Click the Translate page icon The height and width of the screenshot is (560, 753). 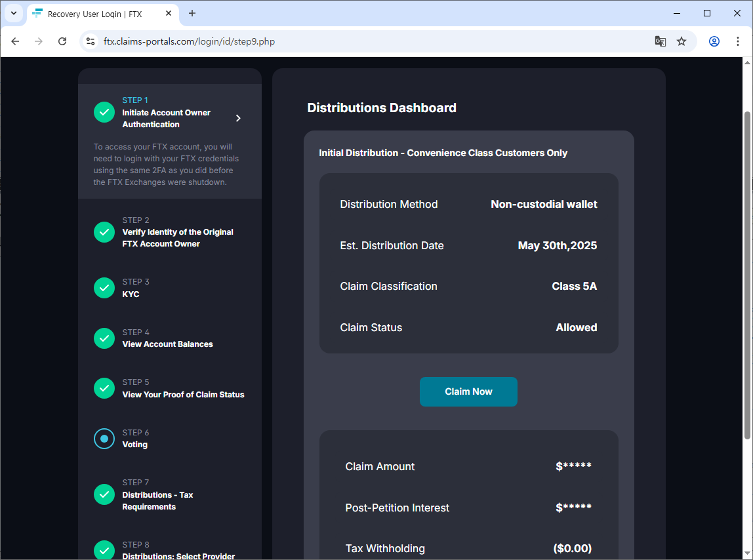click(x=661, y=41)
